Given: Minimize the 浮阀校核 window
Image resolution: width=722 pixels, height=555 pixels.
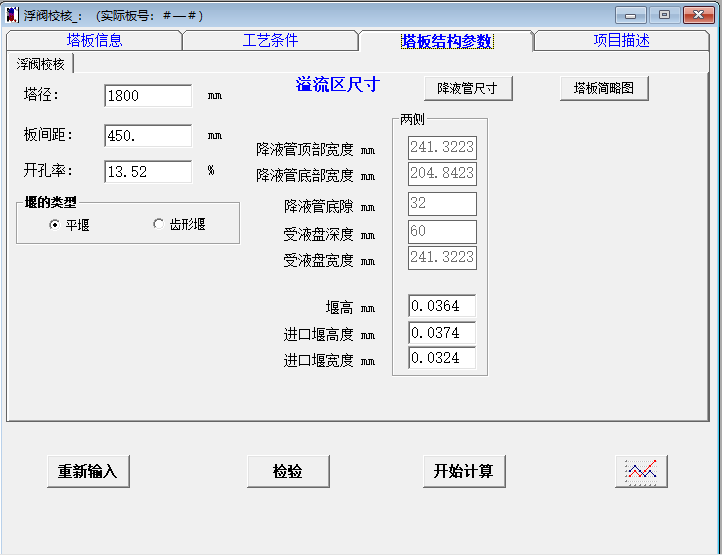Looking at the screenshot, I should click(x=631, y=15).
